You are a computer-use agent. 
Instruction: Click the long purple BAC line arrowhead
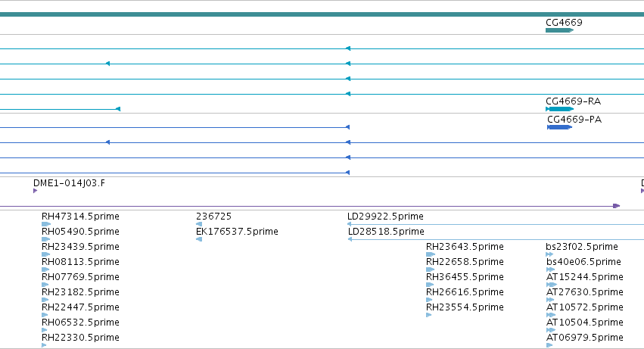(616, 206)
